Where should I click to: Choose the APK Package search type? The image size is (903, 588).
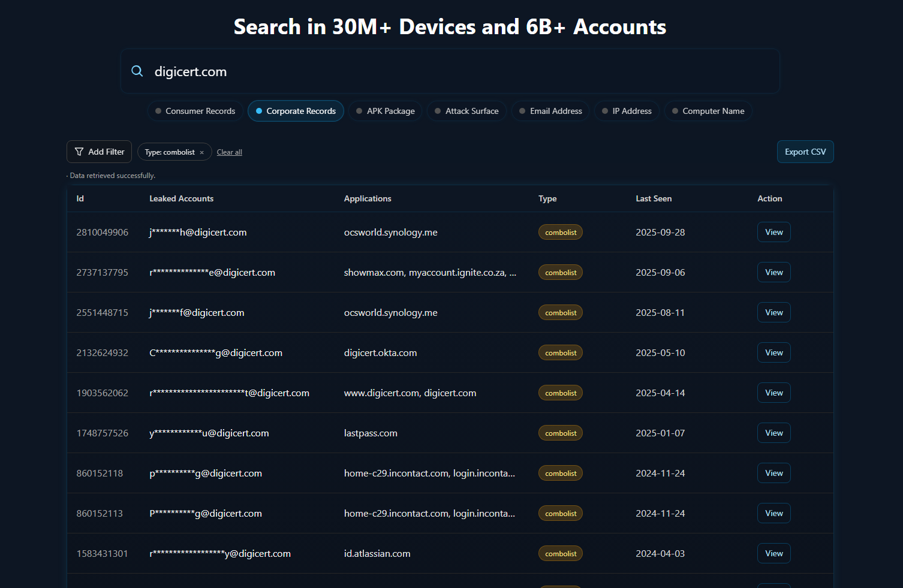pos(386,111)
